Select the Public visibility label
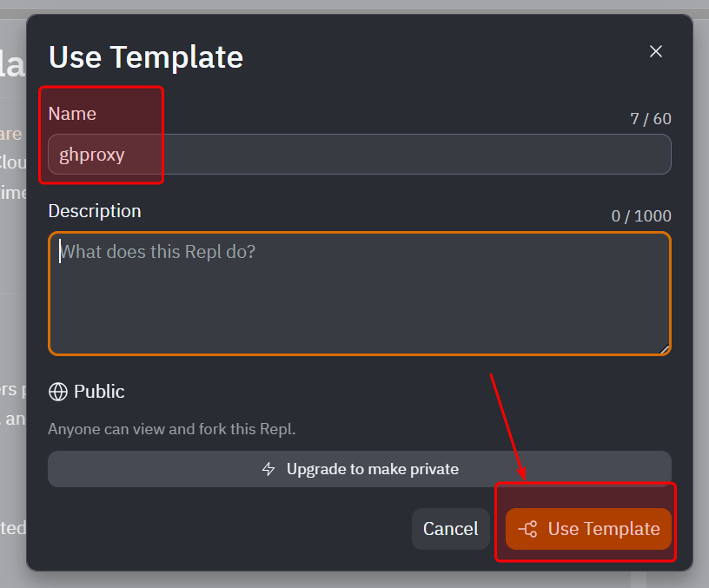The width and height of the screenshot is (709, 588). coord(99,392)
